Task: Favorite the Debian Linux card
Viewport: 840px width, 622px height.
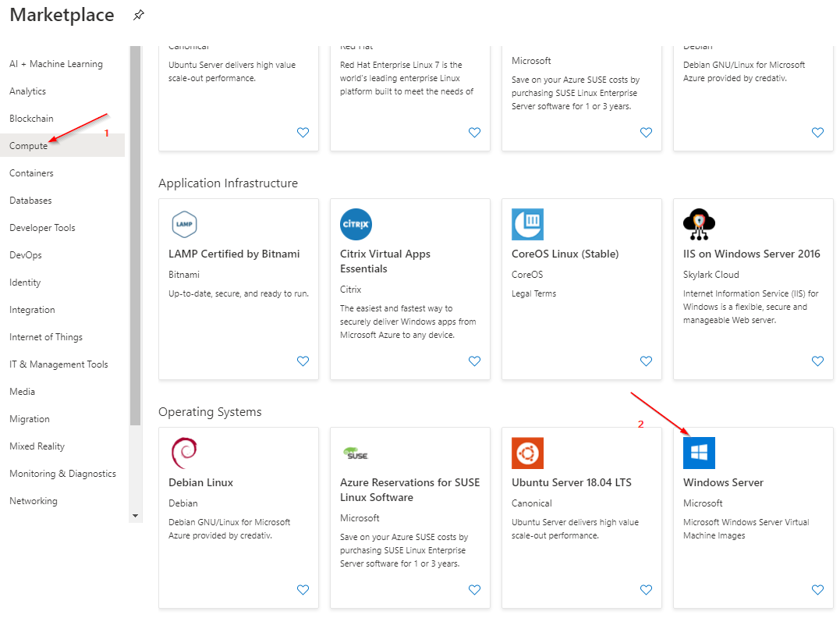Action: (303, 590)
